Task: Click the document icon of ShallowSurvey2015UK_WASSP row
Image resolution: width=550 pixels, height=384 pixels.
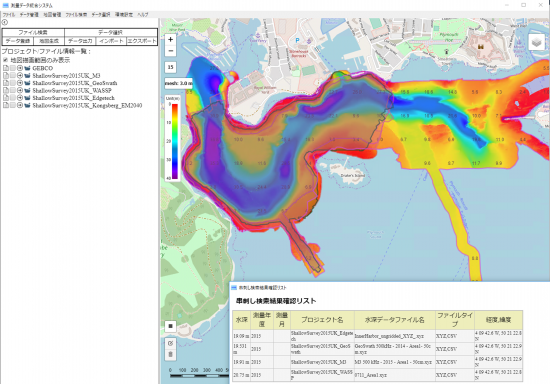Action: pos(6,90)
